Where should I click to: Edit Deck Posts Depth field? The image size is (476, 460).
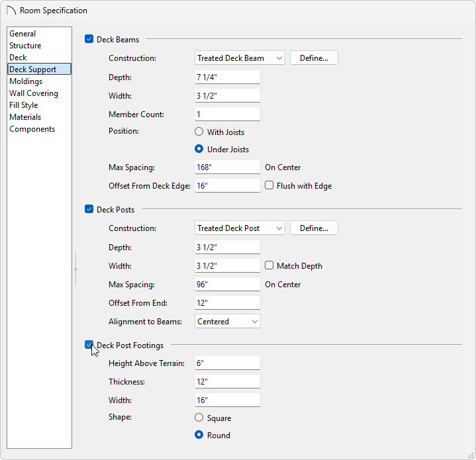pyautogui.click(x=228, y=248)
